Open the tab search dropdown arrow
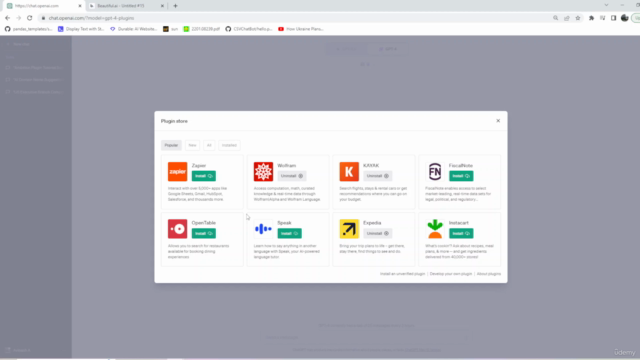This screenshot has width=640, height=360. [607, 5]
